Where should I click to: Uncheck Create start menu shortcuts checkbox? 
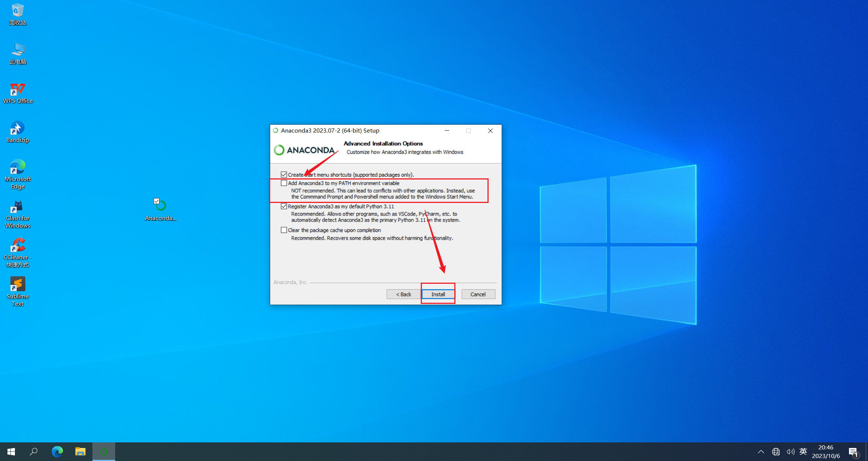pyautogui.click(x=284, y=175)
